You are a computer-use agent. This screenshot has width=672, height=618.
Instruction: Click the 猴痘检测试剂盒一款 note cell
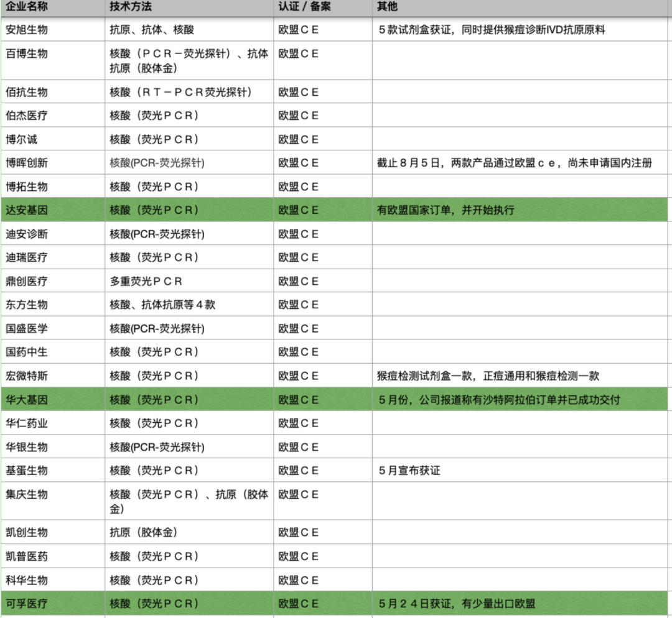coord(520,376)
